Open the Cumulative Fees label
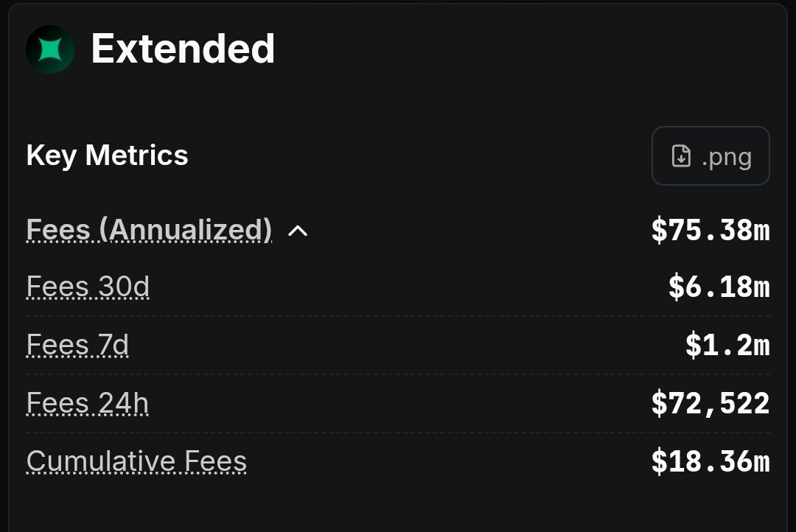The width and height of the screenshot is (796, 532). 136,461
